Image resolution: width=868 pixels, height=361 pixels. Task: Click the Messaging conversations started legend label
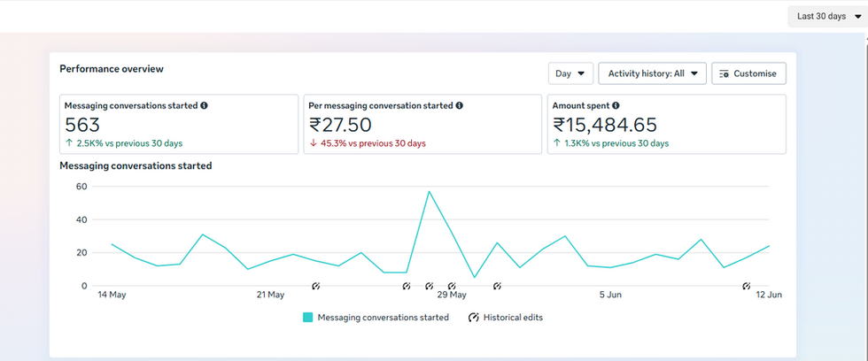pyautogui.click(x=383, y=318)
